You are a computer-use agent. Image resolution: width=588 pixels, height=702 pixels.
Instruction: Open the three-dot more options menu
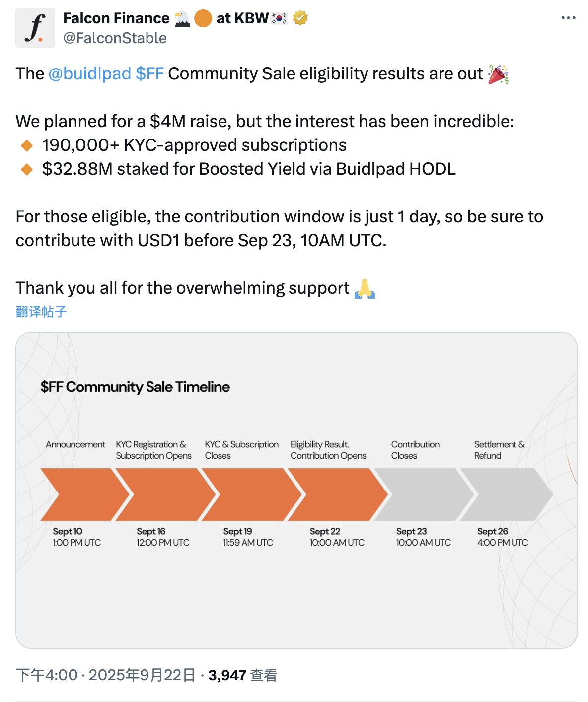click(568, 18)
